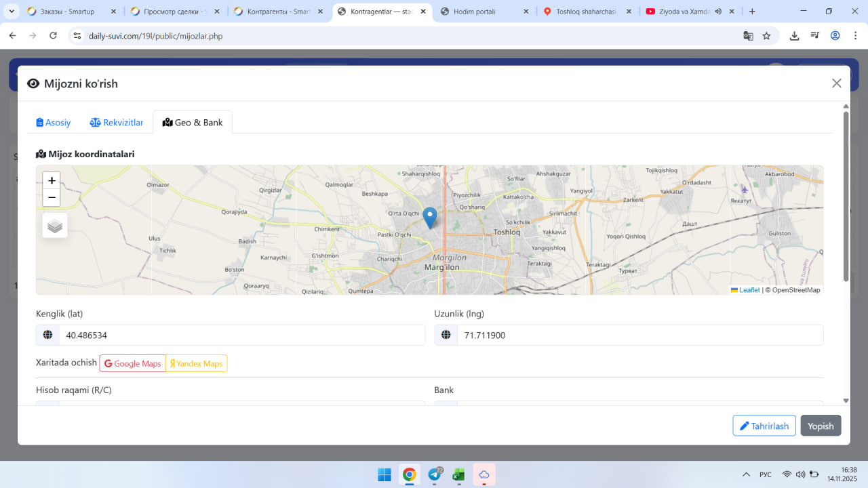Zoom out on the map
Image resolution: width=868 pixels, height=488 pixels.
click(52, 198)
